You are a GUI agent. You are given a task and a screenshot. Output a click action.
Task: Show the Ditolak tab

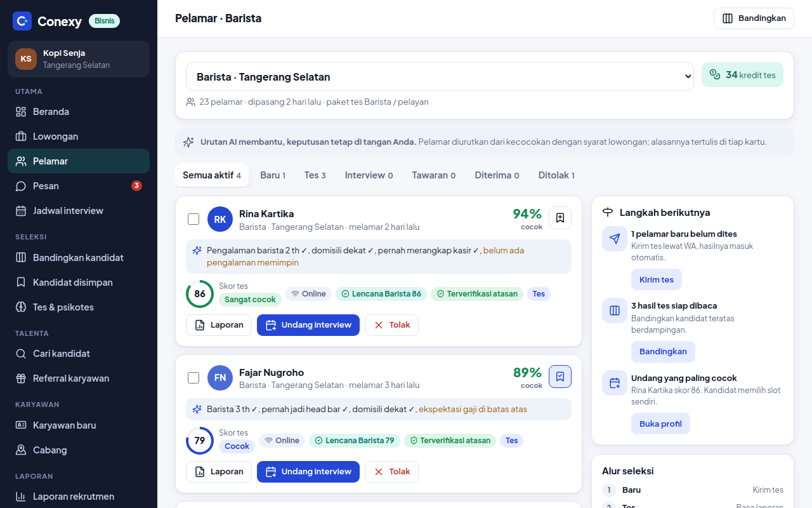click(556, 175)
